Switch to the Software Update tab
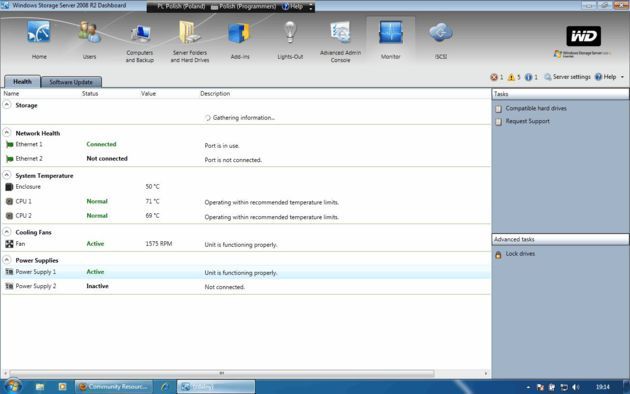The height and width of the screenshot is (394, 630). 71,82
